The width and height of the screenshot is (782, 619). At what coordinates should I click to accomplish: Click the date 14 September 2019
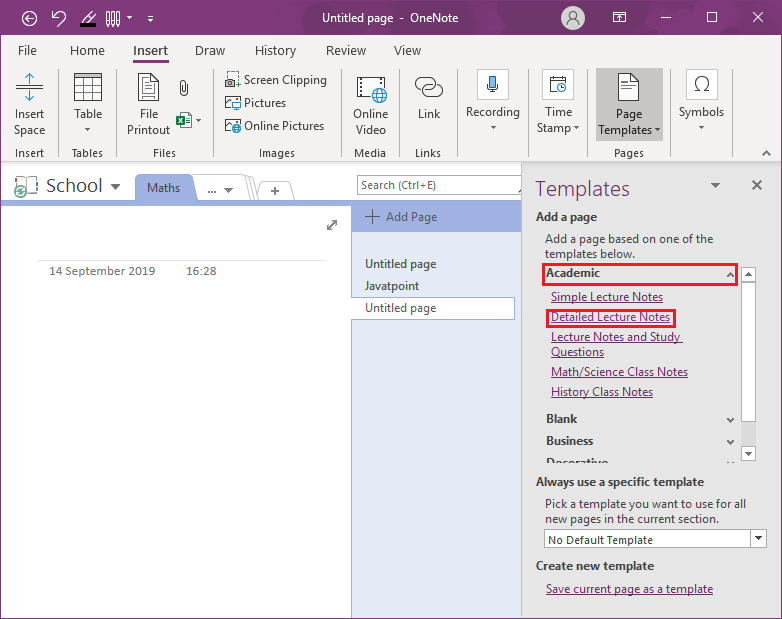(102, 271)
